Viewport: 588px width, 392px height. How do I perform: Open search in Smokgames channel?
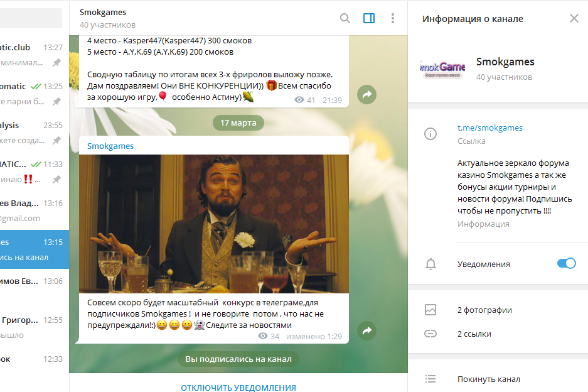tap(345, 18)
